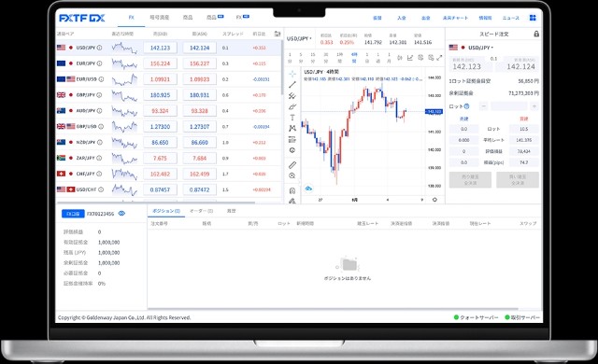Open the chart USD/JPY pair dropdown

(299, 38)
